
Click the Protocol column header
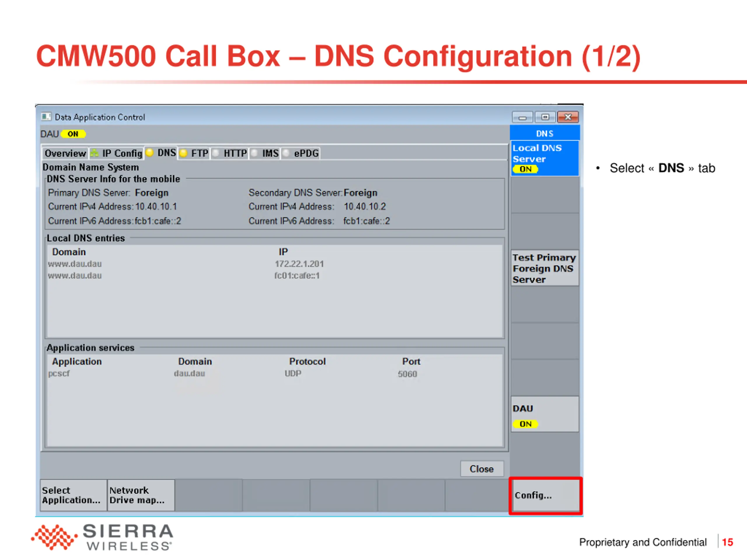[307, 361]
